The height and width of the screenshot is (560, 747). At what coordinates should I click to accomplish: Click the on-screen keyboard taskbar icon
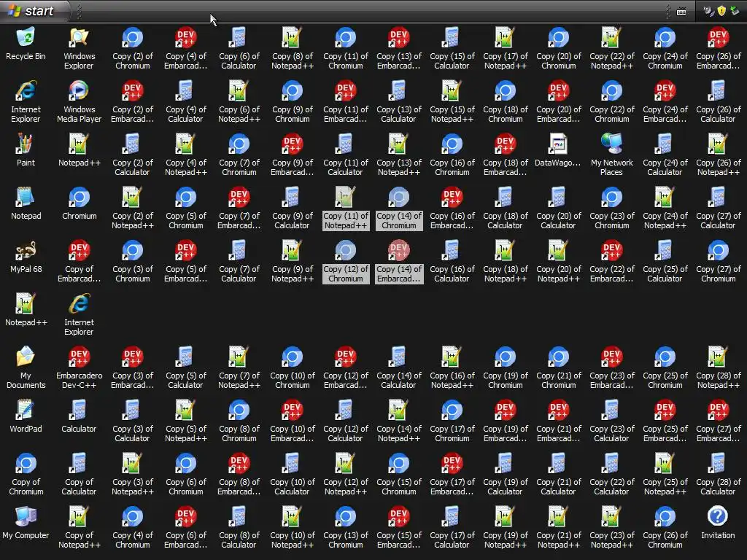pos(681,12)
